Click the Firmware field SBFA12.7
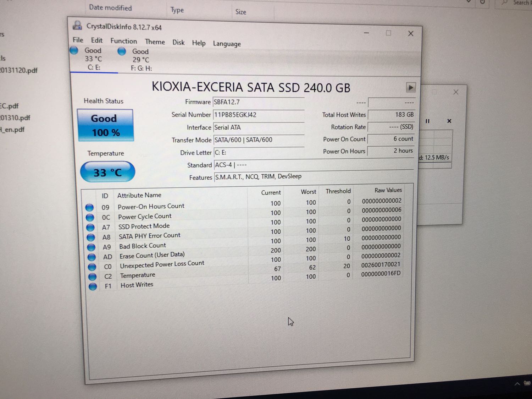Image resolution: width=532 pixels, height=399 pixels. (258, 102)
